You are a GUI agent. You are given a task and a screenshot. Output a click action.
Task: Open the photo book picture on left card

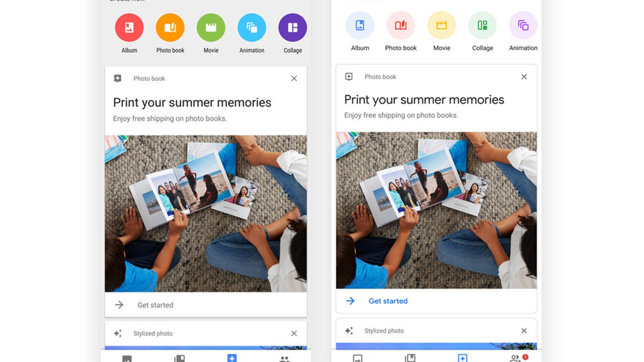click(x=206, y=214)
